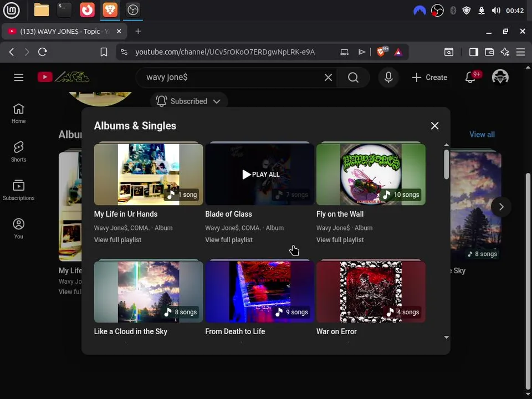This screenshot has width=532, height=399.
Task: View full playlist for Blade of Glass
Action: point(229,240)
